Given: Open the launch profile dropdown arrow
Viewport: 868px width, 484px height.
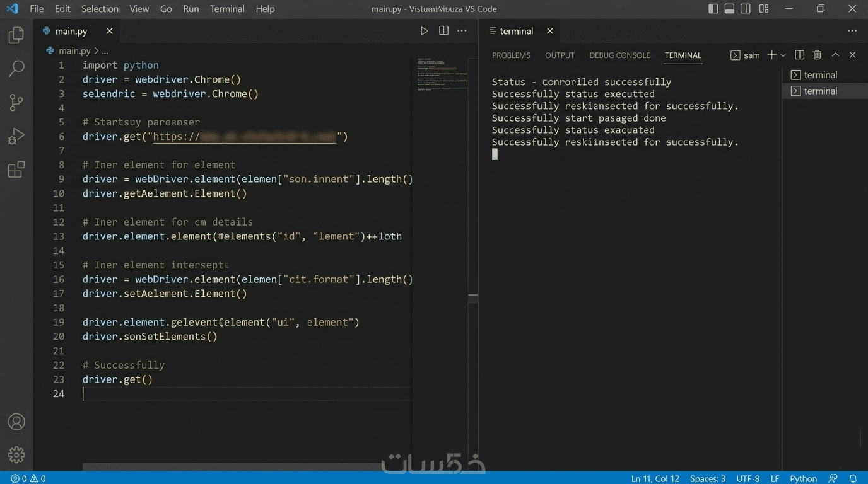Looking at the screenshot, I should tap(783, 55).
